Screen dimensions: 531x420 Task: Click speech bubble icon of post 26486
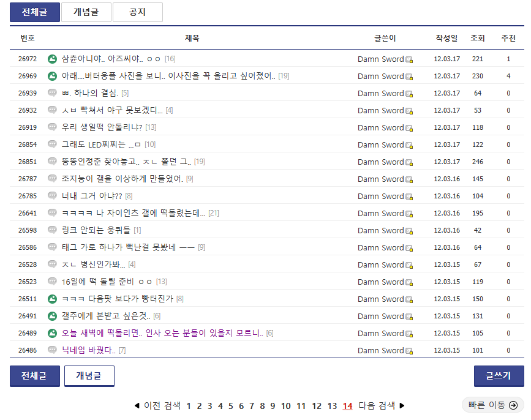52,350
